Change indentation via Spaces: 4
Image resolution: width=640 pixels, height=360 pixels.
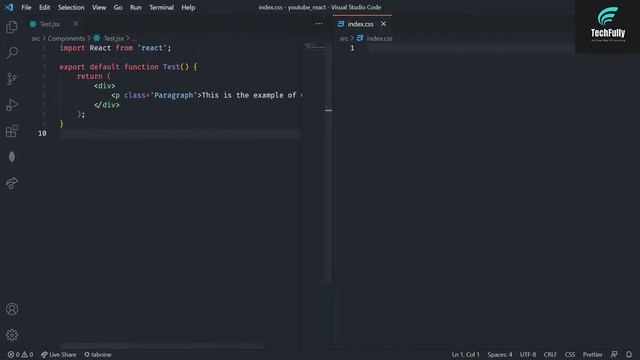500,355
